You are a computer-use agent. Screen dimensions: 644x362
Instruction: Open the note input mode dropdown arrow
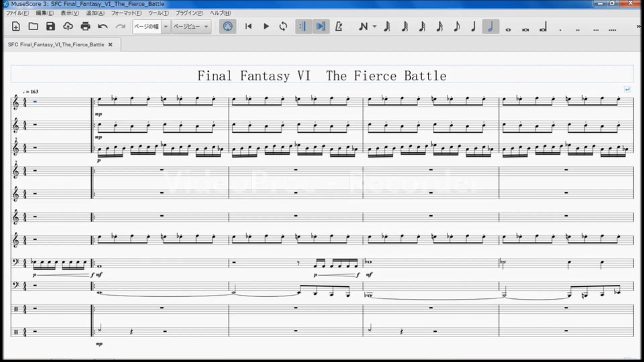tap(374, 27)
